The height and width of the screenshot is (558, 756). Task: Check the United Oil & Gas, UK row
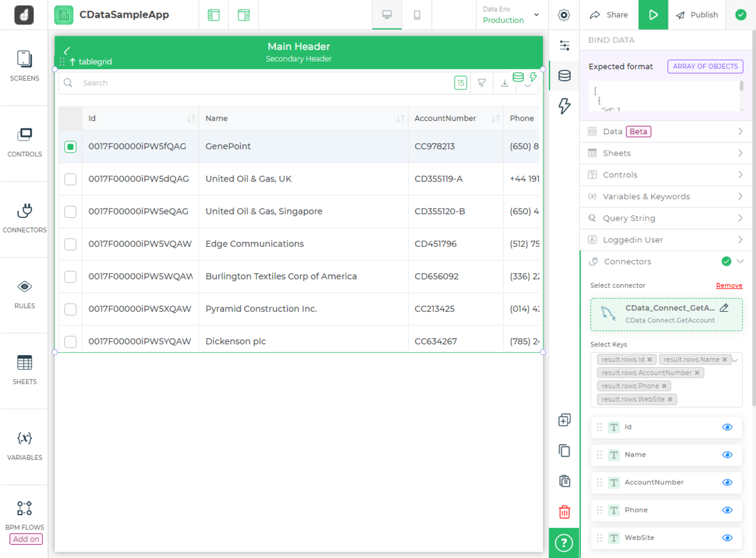pyautogui.click(x=71, y=179)
